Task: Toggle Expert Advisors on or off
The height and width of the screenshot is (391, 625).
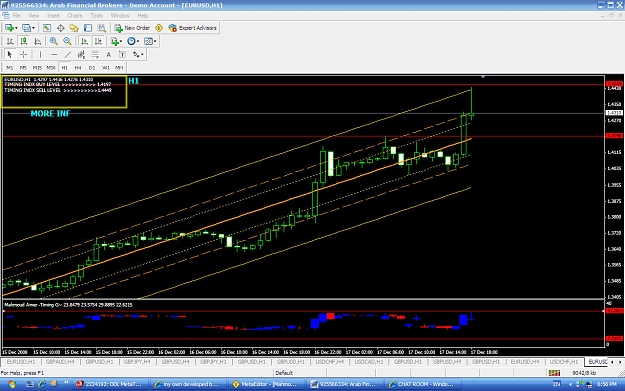Action: point(193,28)
